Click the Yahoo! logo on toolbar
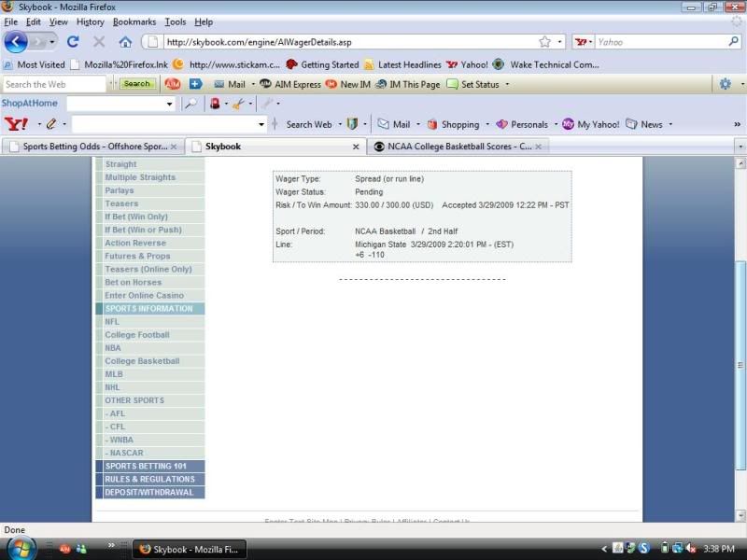Viewport: 747px width, 560px height. pyautogui.click(x=16, y=124)
